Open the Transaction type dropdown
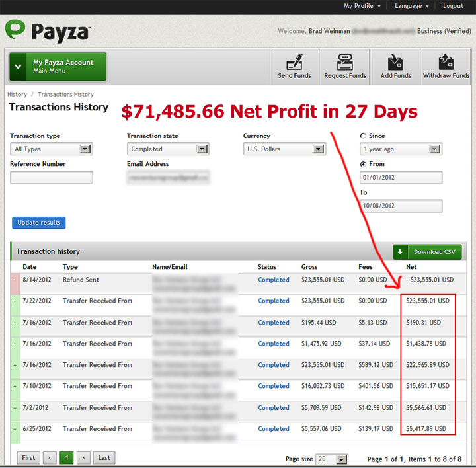The image size is (476, 468). (x=52, y=149)
